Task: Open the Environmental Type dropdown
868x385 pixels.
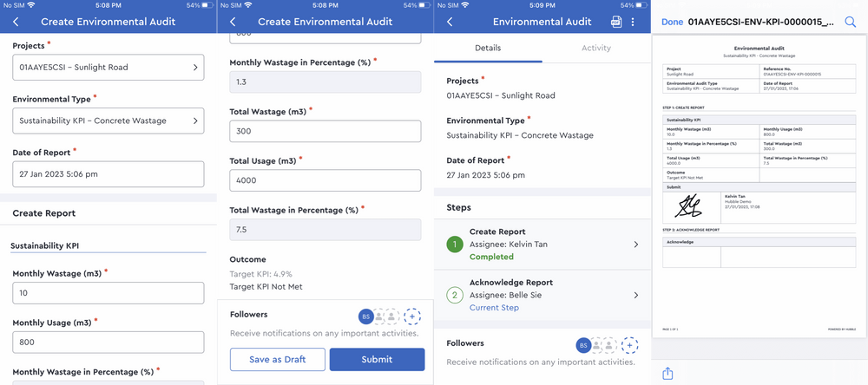Action: click(x=108, y=121)
